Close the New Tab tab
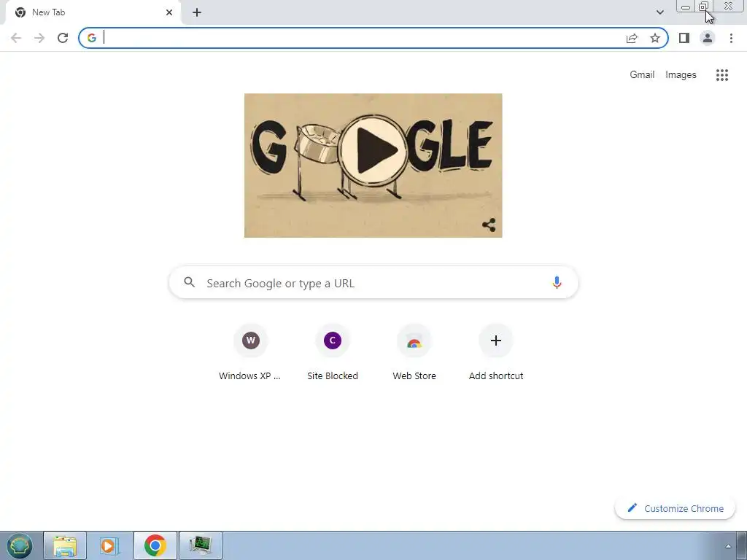 point(169,12)
